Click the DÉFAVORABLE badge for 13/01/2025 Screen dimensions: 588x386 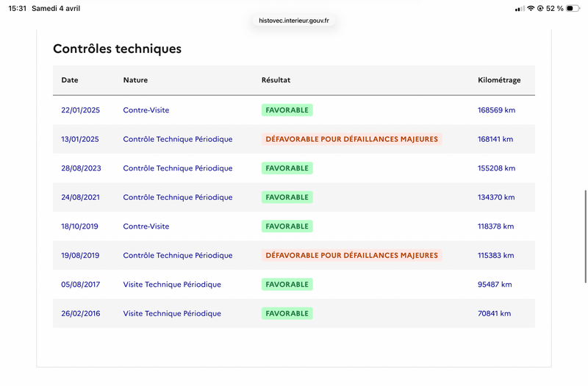pos(351,139)
